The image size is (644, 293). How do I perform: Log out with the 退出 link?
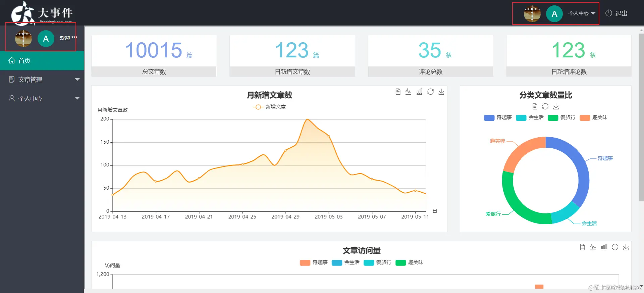[x=621, y=13]
